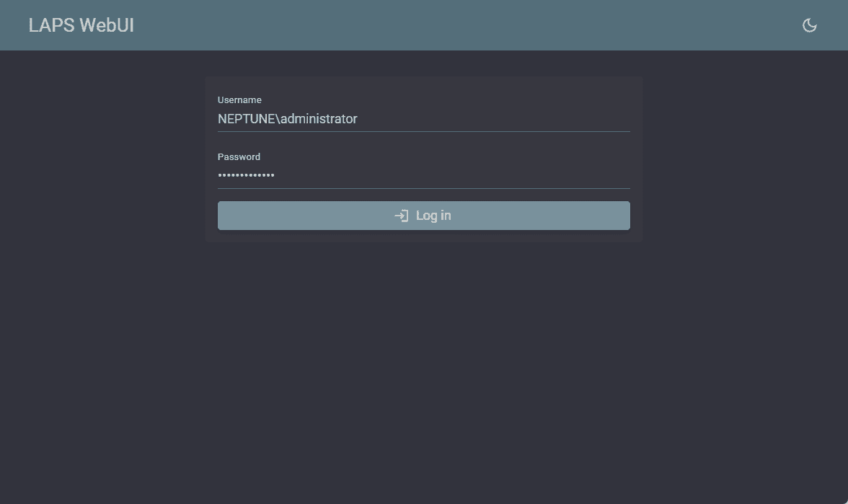Switch the color theme using the navbar icon

[809, 25]
